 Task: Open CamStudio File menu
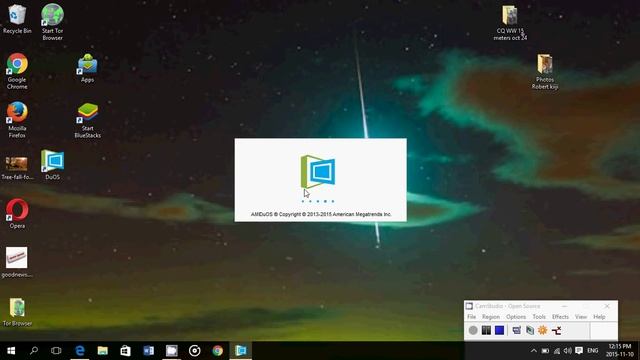(471, 317)
